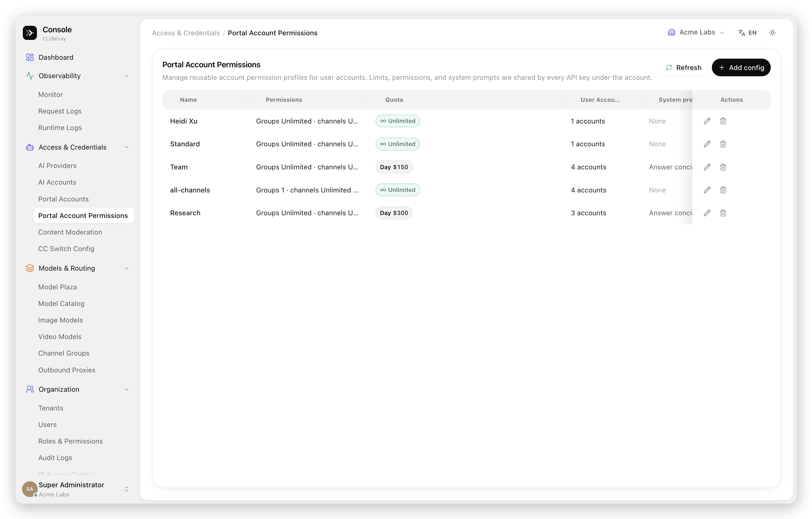Click the pencil icon in Team row
This screenshot has width=812, height=519.
[x=707, y=167]
